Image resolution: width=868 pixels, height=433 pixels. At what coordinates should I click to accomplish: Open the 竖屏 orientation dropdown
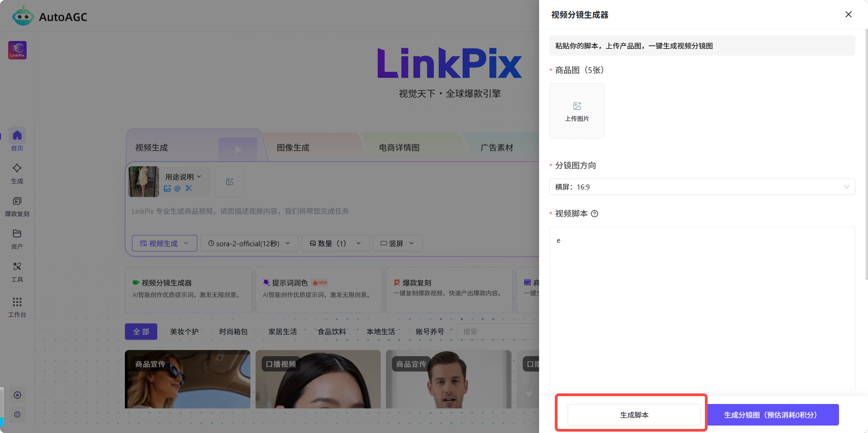point(397,243)
